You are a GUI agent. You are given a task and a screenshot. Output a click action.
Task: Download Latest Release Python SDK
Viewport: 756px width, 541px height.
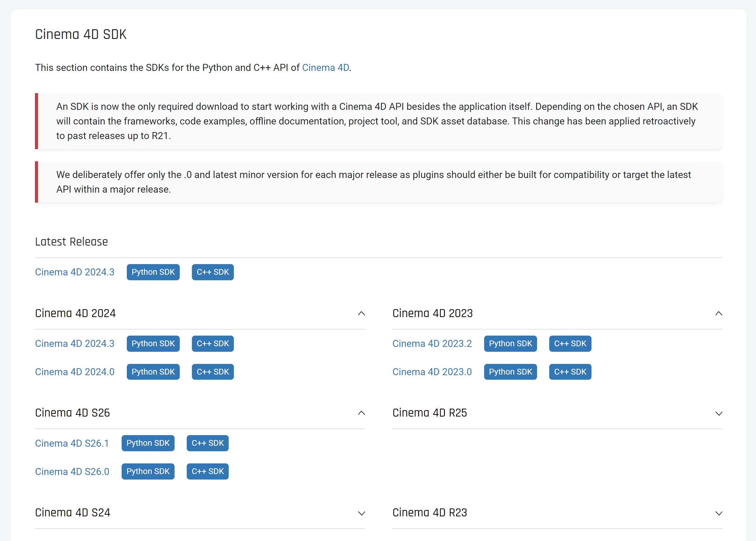click(x=153, y=272)
